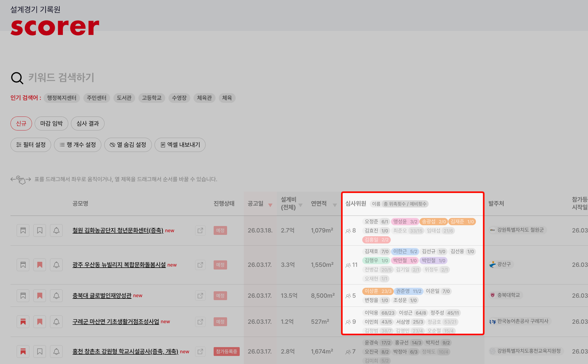Screen dimensions: 588x364
Task: Remove bookmark from 광주 우산동 row
Action: click(x=40, y=265)
